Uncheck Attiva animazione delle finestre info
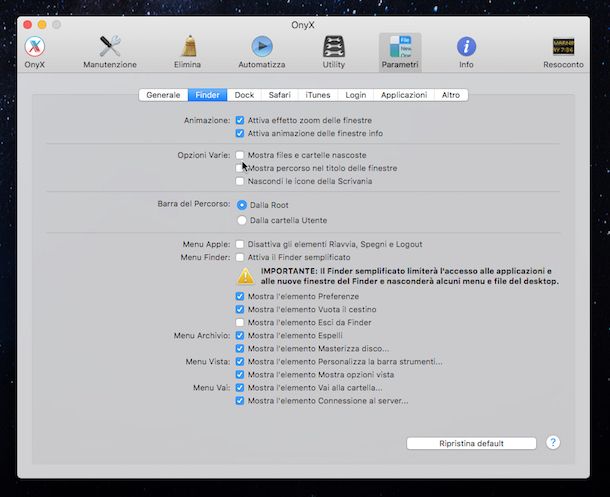This screenshot has width=610, height=497. (x=240, y=133)
